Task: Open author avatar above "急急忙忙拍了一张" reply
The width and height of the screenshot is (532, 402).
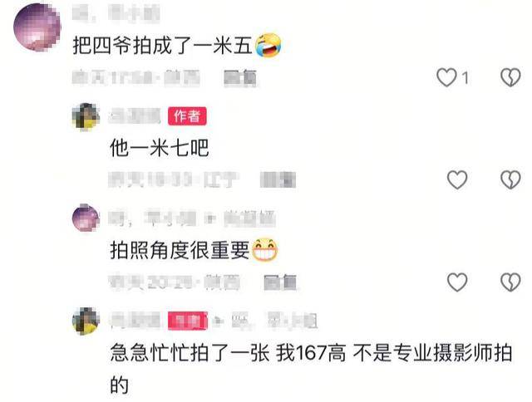Action: point(86,321)
